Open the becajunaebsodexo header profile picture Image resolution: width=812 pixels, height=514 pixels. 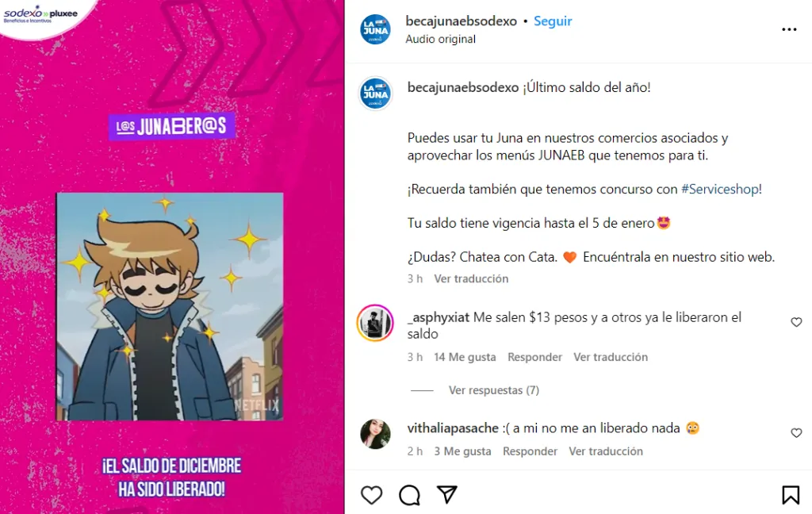click(x=375, y=29)
